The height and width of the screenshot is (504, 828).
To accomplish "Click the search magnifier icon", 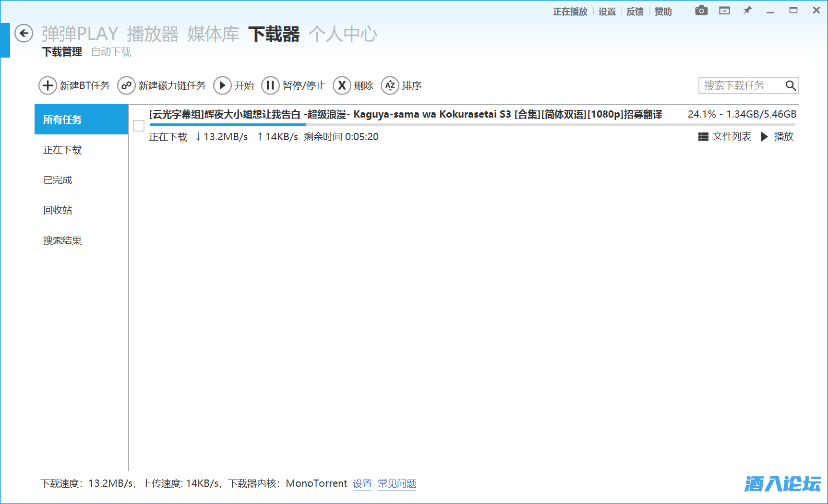I will [791, 85].
